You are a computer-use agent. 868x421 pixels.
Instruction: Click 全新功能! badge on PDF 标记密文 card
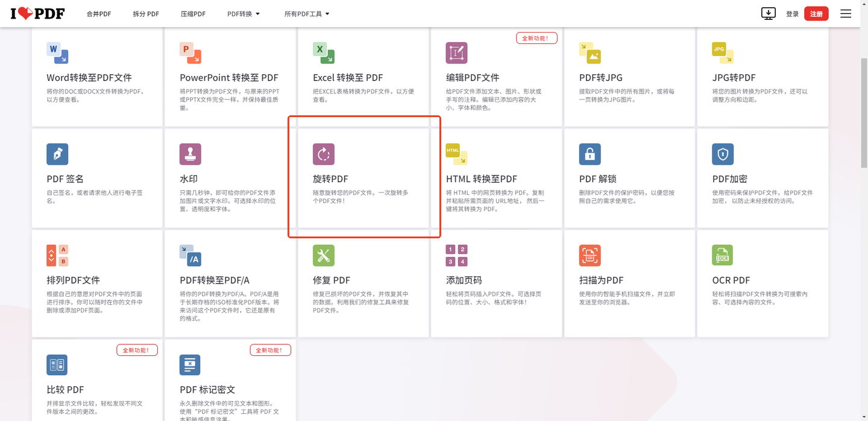(x=270, y=350)
